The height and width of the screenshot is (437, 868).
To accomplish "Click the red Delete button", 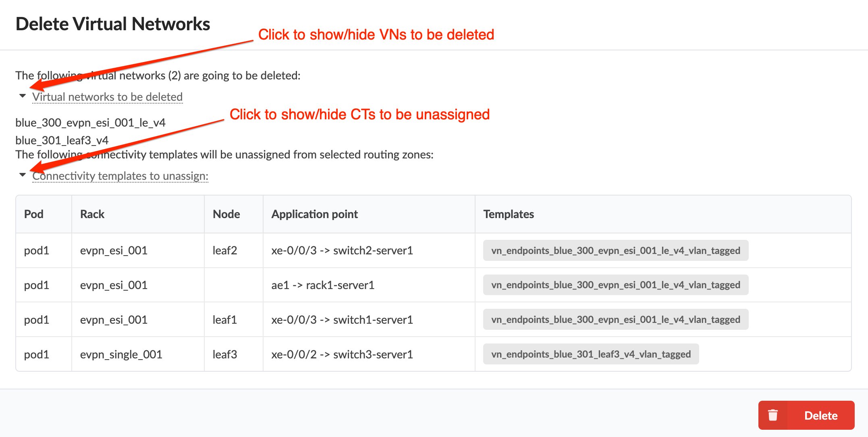I will point(820,415).
